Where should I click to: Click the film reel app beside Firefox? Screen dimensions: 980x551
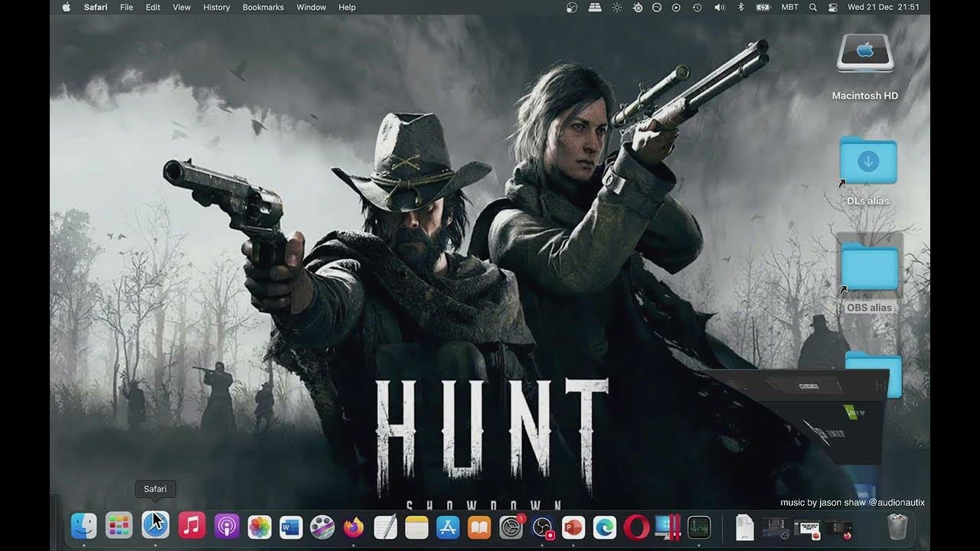click(322, 527)
